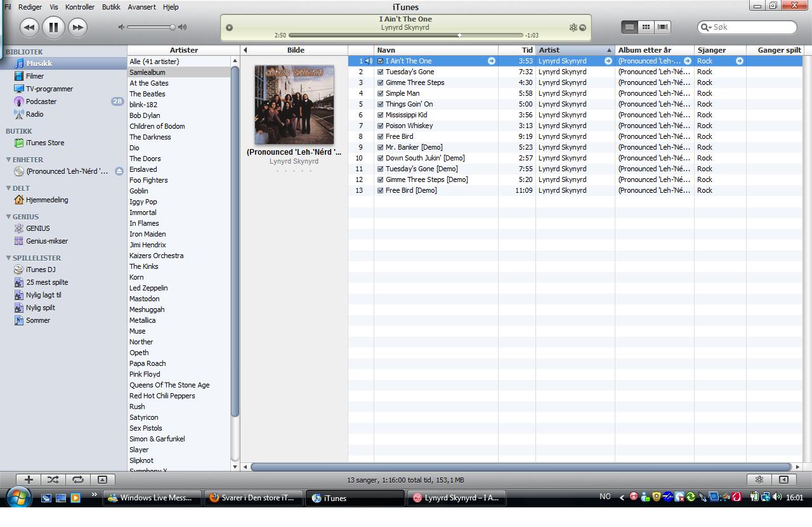Click the Previous track rewind button
This screenshot has width=812, height=527.
29,27
